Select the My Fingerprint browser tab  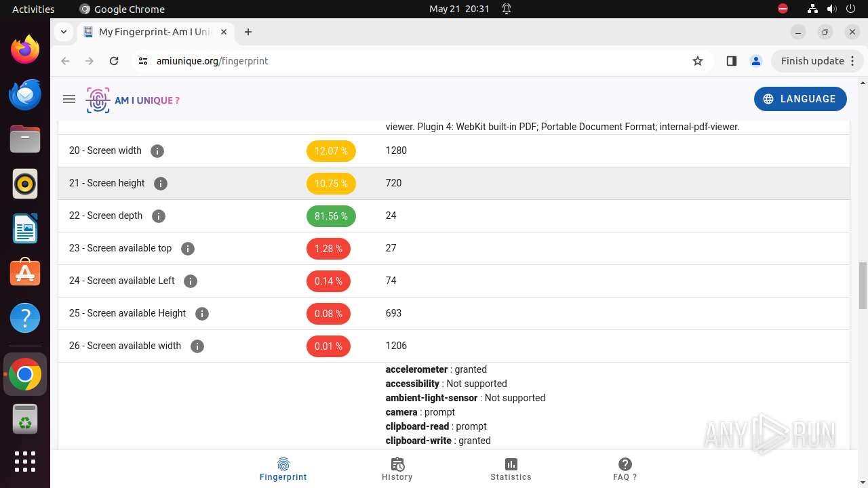[x=156, y=32]
